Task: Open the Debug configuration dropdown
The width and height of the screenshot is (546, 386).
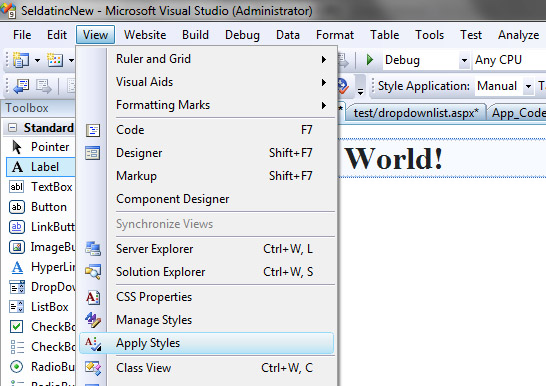Action: (x=464, y=60)
